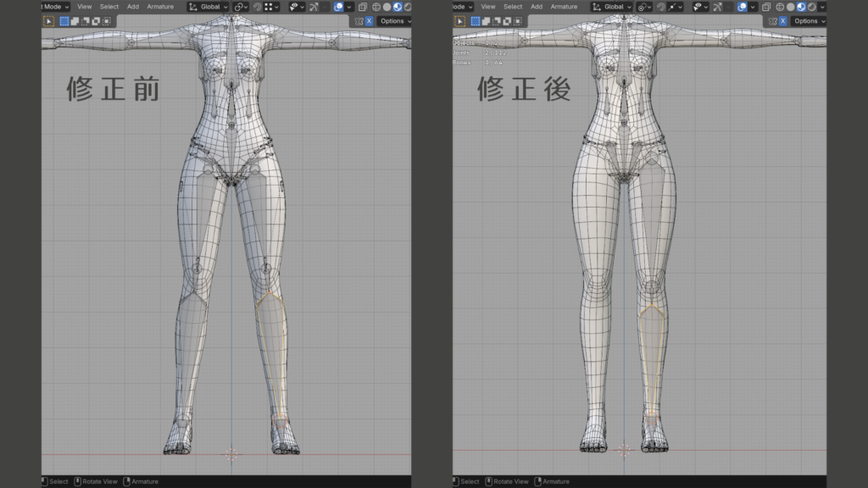This screenshot has height=488, width=868.
Task: Click the selected shin bone in right viewport
Action: (x=649, y=356)
